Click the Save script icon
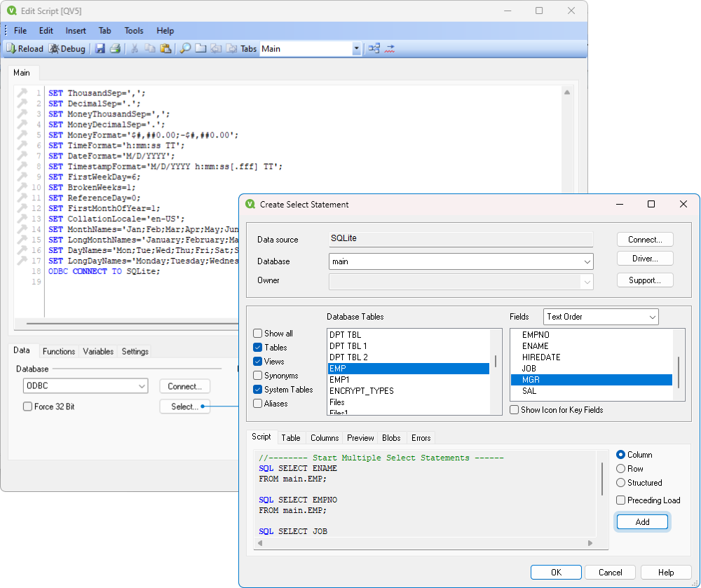Viewport: 701px width, 588px height. click(100, 48)
